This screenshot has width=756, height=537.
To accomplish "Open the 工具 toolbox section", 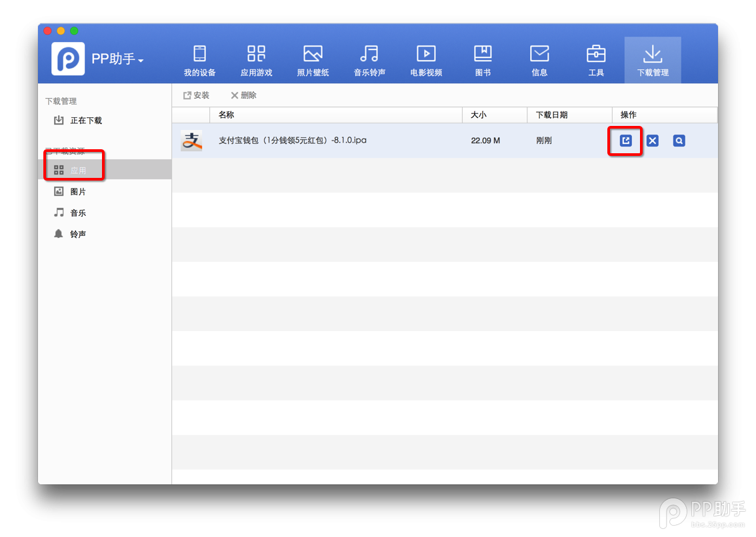I will click(596, 60).
